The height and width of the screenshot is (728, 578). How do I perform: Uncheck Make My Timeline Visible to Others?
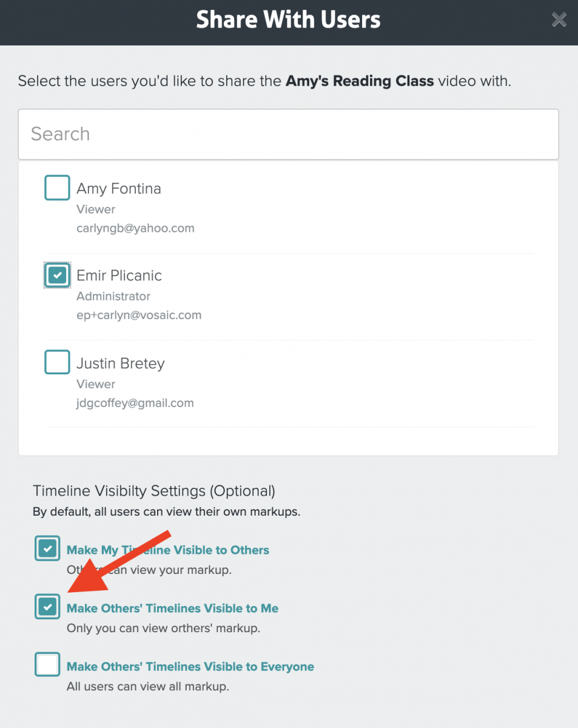[x=47, y=549]
